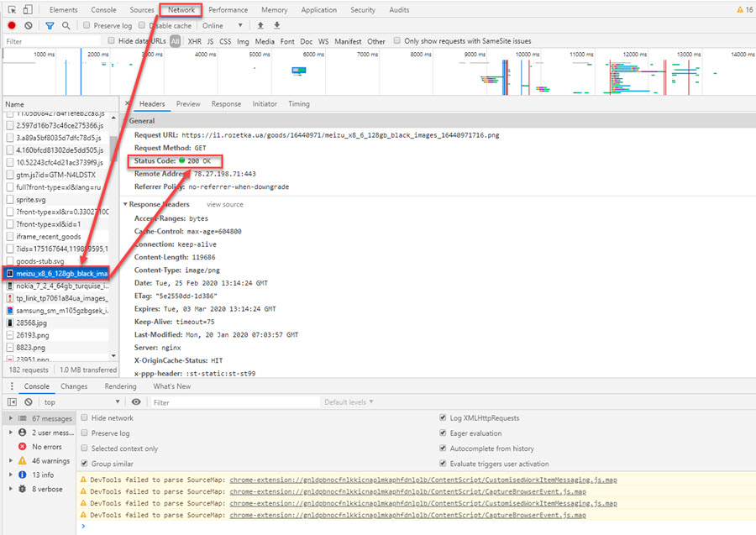
Task: Open first CustomisedWorkItemMessaging.js.map link
Action: pyautogui.click(x=423, y=480)
